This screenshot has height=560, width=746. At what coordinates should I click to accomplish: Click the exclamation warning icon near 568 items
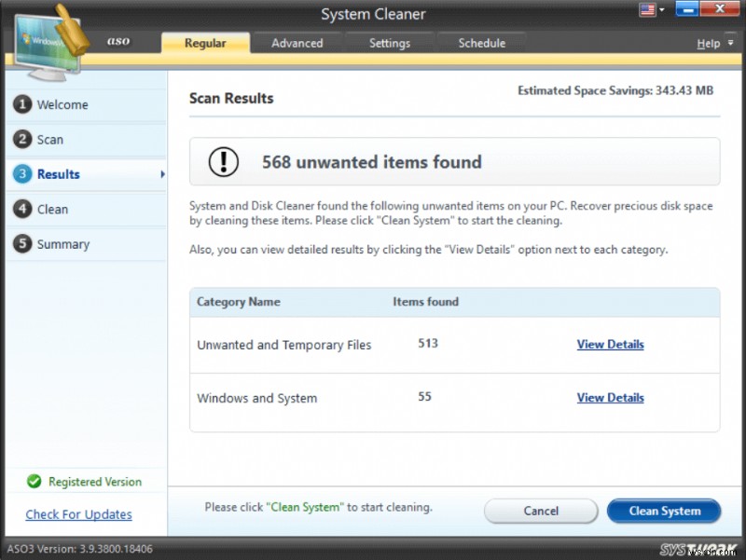(224, 161)
